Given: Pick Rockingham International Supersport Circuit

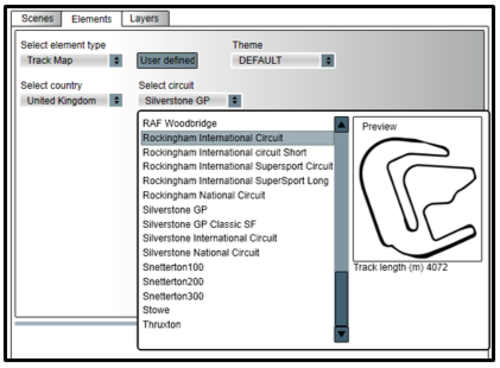Looking at the screenshot, I should [237, 166].
